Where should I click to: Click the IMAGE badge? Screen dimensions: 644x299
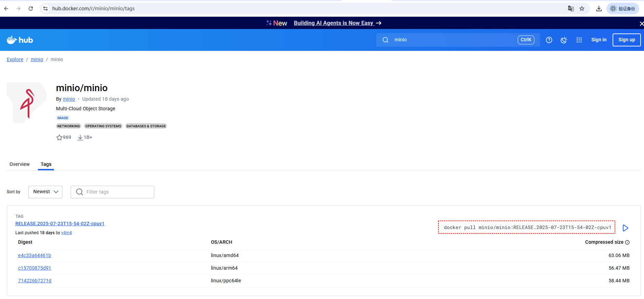click(x=63, y=118)
